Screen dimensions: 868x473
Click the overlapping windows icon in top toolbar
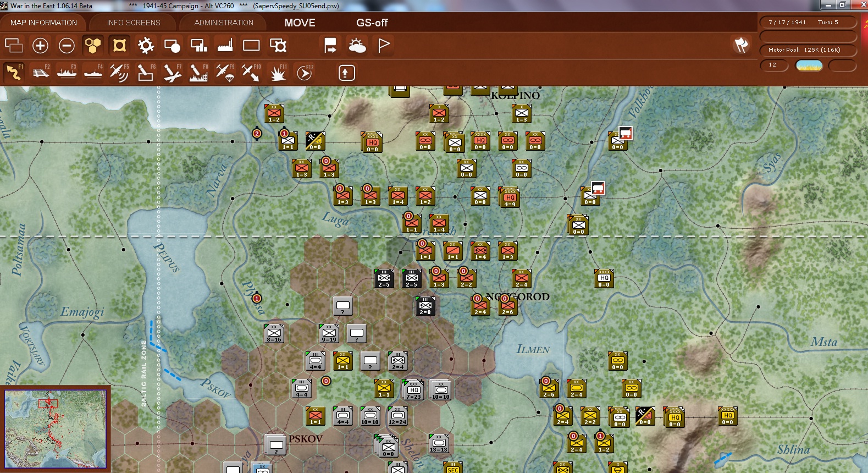(x=14, y=45)
